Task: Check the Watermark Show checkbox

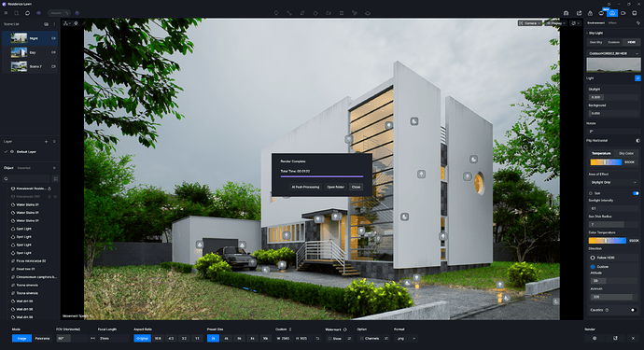Action: click(329, 339)
